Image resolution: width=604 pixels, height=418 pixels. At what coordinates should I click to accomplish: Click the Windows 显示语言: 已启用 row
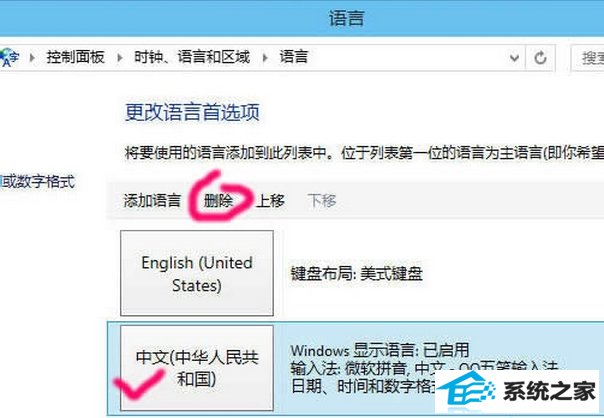379,350
